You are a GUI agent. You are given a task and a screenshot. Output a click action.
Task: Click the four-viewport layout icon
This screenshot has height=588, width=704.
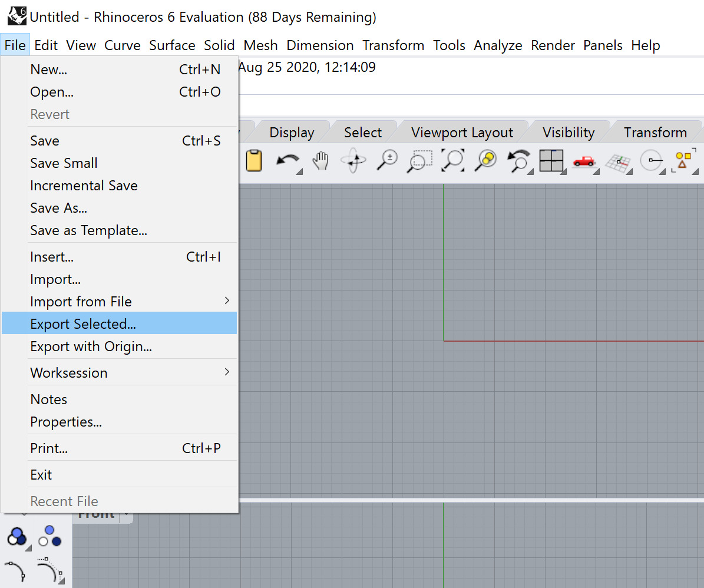[551, 160]
